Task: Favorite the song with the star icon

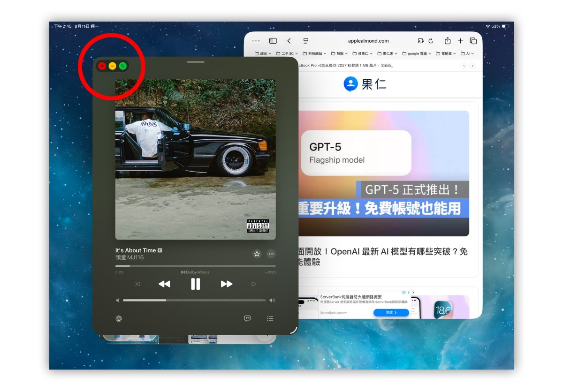Action: point(257,254)
